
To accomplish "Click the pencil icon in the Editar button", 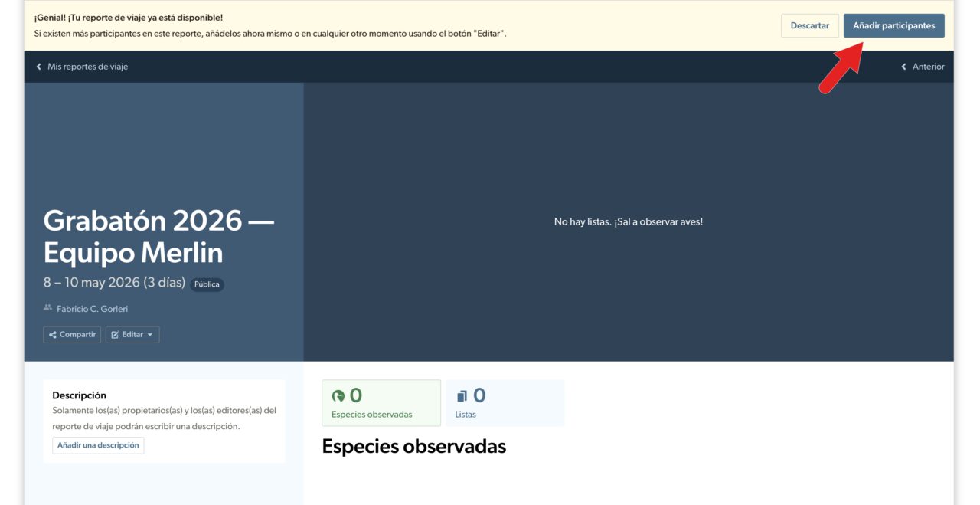I will point(115,335).
